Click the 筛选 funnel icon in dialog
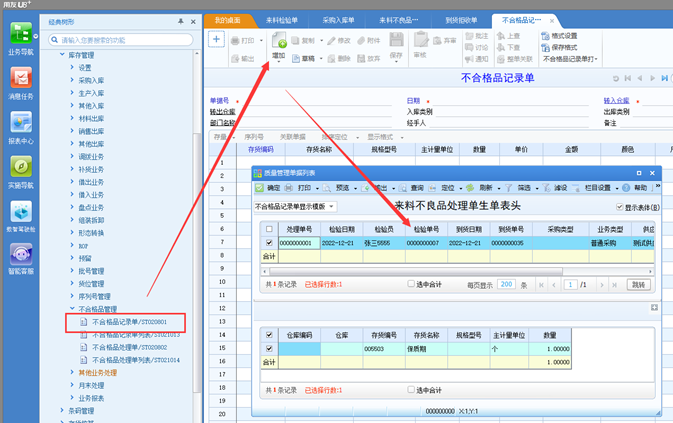The image size is (673, 423). [x=509, y=187]
